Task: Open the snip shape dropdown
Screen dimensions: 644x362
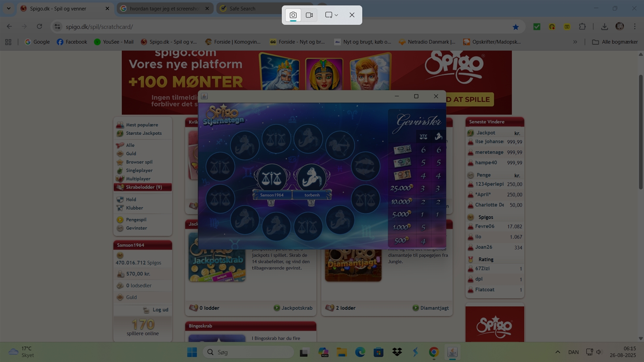Action: click(x=331, y=15)
